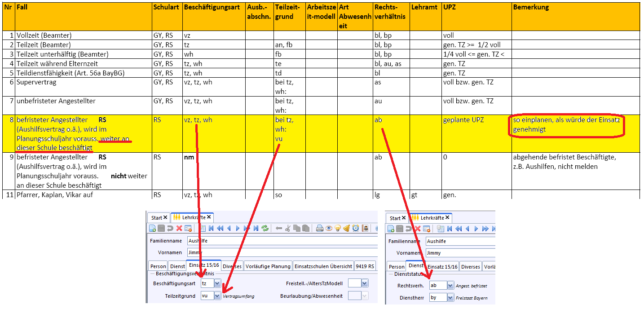Click copy icon in left toolbar
Viewport: 644px width, 331px height.
[x=297, y=228]
